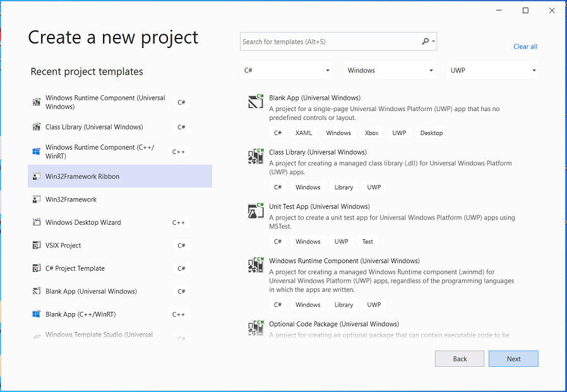Choose the Windows Desktop Wizard template name
The height and width of the screenshot is (392, 567).
click(x=83, y=222)
